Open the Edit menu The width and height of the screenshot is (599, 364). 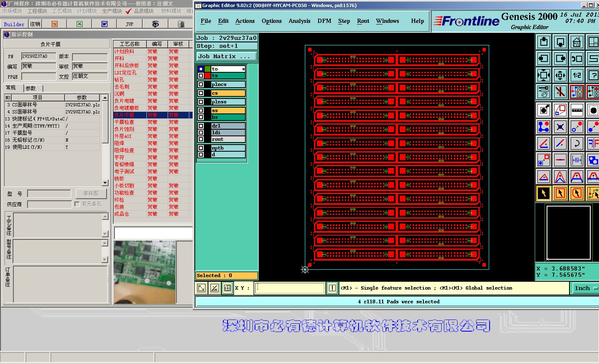tap(223, 21)
